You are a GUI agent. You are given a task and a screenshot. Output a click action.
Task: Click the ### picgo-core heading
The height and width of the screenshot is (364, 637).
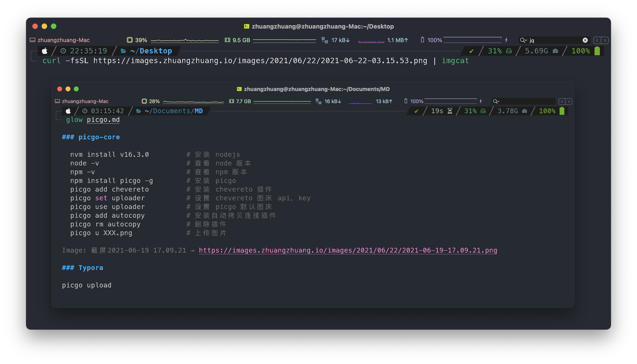click(x=91, y=137)
